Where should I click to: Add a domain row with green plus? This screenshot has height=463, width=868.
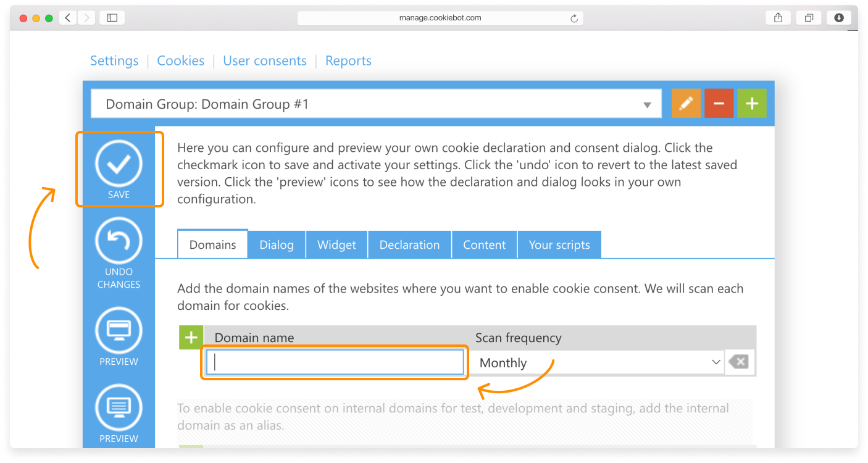click(191, 338)
